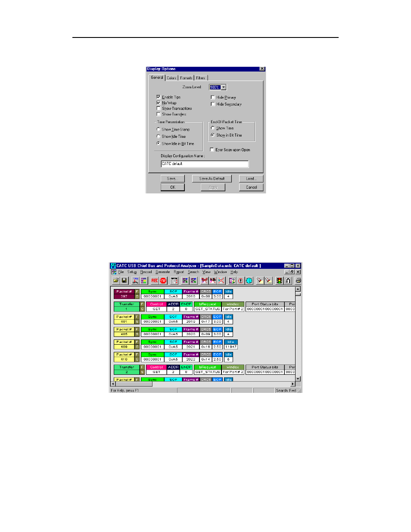Open the Help menu
The image size is (411, 532).
point(234,272)
